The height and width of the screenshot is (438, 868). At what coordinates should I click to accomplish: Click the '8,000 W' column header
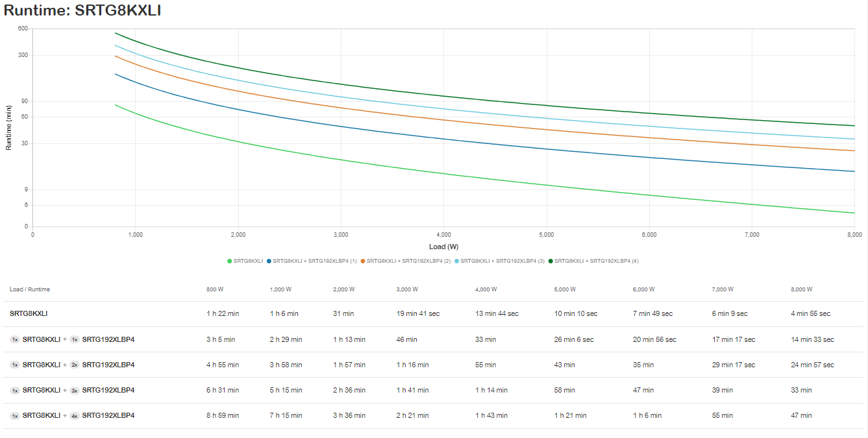801,289
